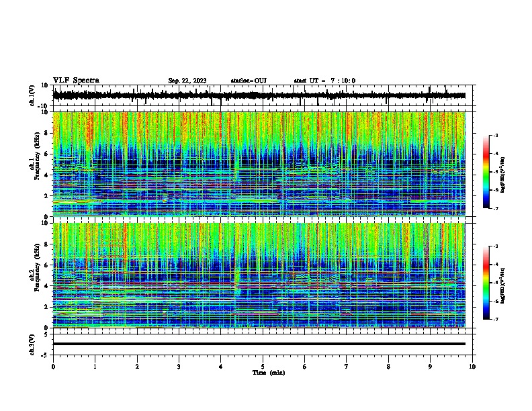This screenshot has height=411, width=532.
Task: Click the "4" kHz tick label on ch.2 frequency axis
Action: tap(46, 286)
